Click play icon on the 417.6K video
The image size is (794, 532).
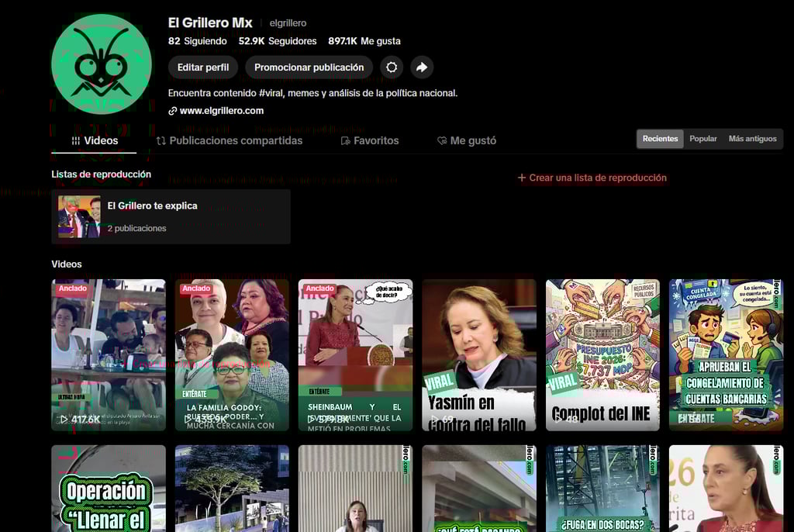tap(64, 420)
